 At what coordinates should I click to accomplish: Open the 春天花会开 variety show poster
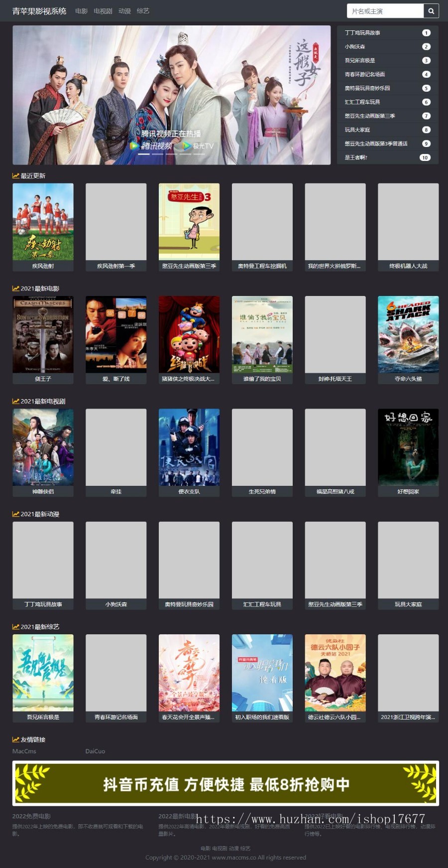189,673
